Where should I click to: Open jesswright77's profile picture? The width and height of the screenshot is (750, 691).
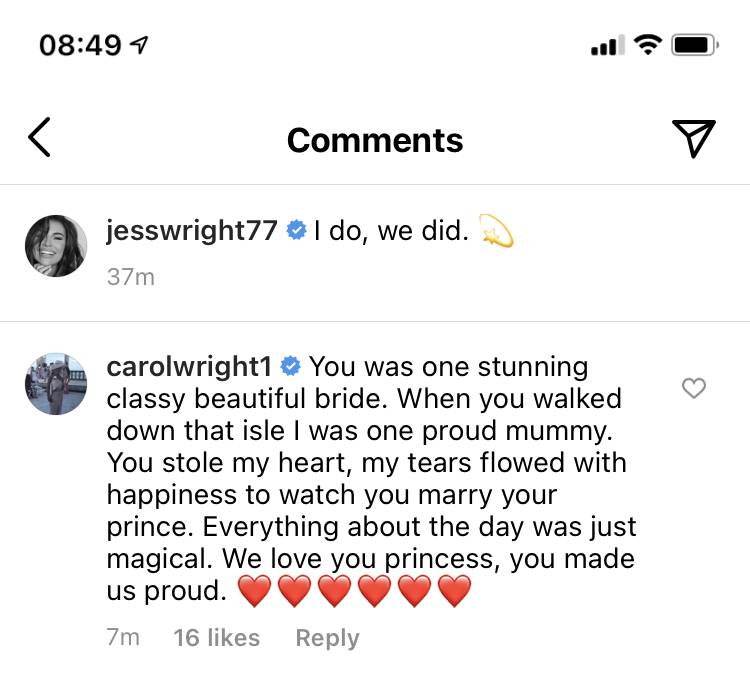[56, 246]
